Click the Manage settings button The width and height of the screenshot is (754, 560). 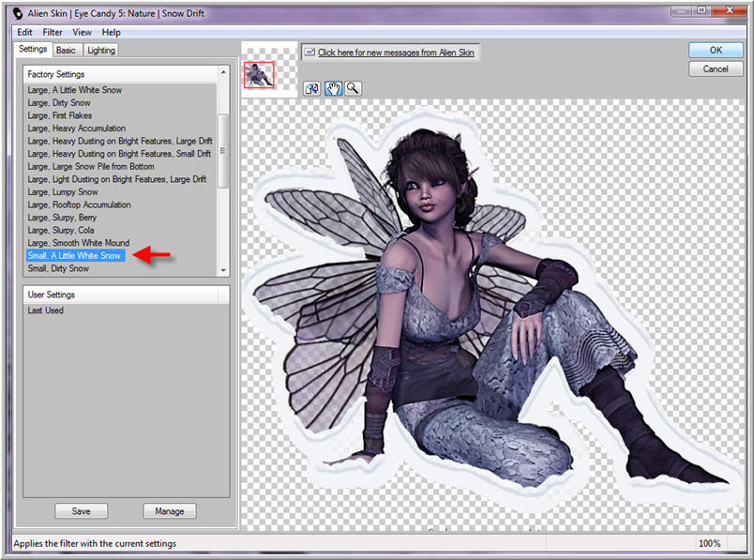tap(169, 511)
